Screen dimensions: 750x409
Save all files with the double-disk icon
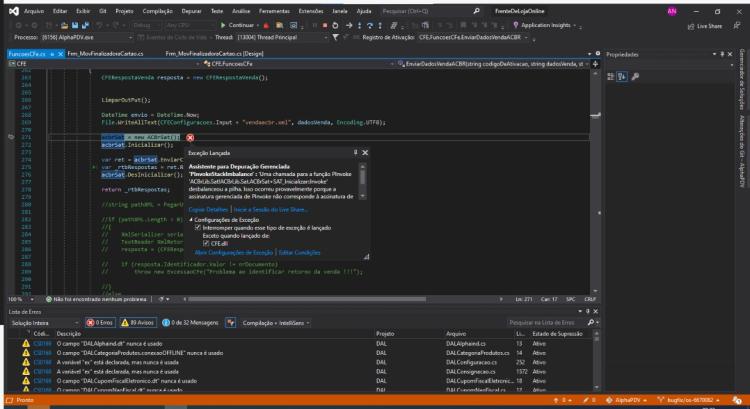pyautogui.click(x=85, y=25)
